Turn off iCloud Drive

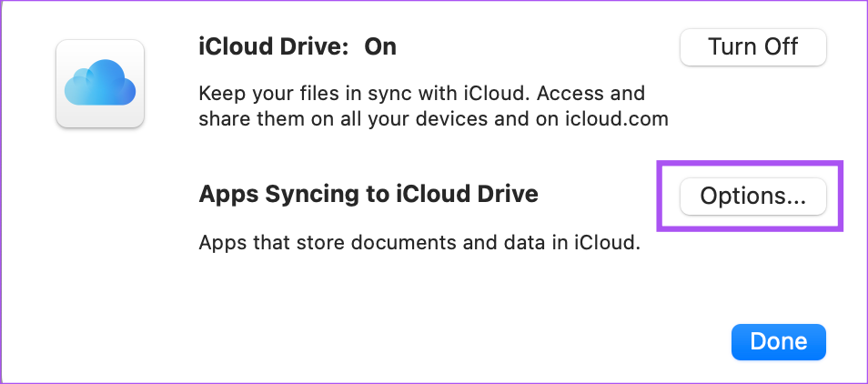tap(752, 47)
